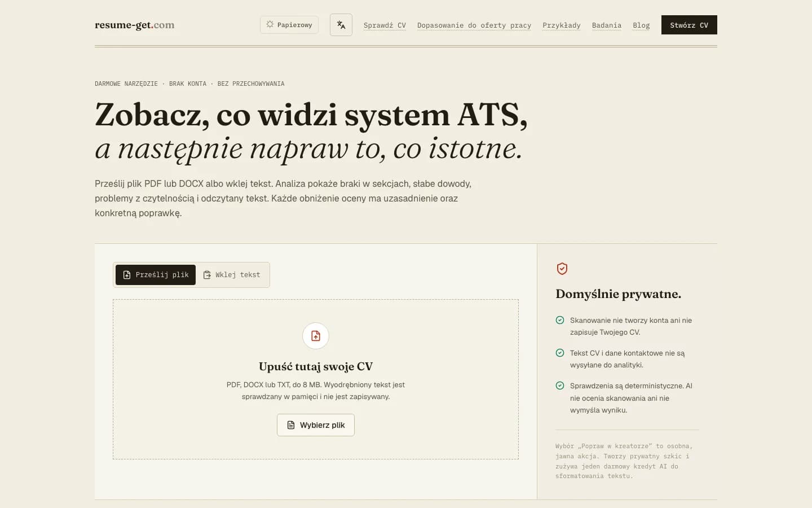
Task: Click the sun icon in theme toggle
Action: pyautogui.click(x=270, y=24)
